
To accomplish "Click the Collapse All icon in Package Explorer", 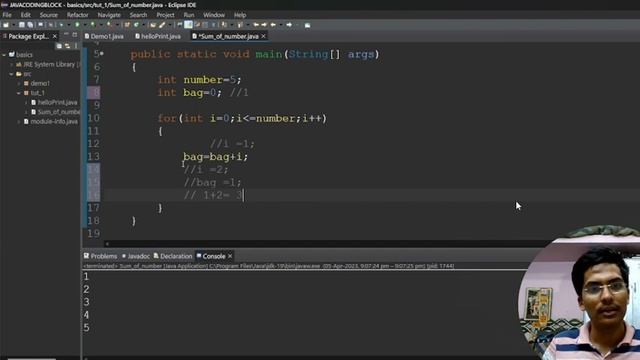I will click(59, 46).
